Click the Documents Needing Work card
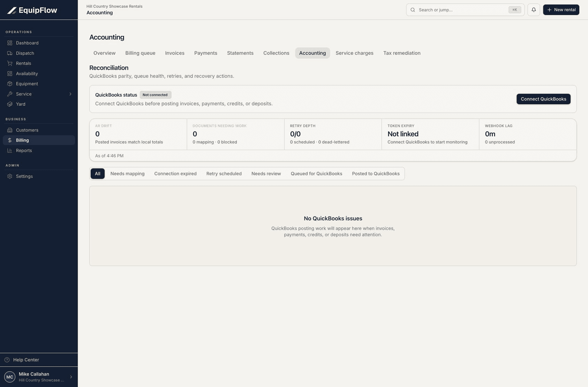Image resolution: width=588 pixels, height=387 pixels. coord(236,134)
